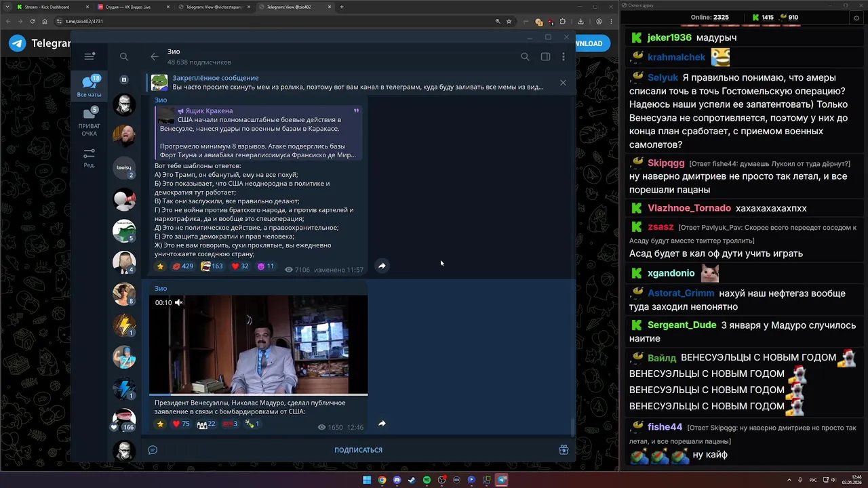Forward the Maduro video post
This screenshot has height=488, width=868.
click(x=382, y=424)
